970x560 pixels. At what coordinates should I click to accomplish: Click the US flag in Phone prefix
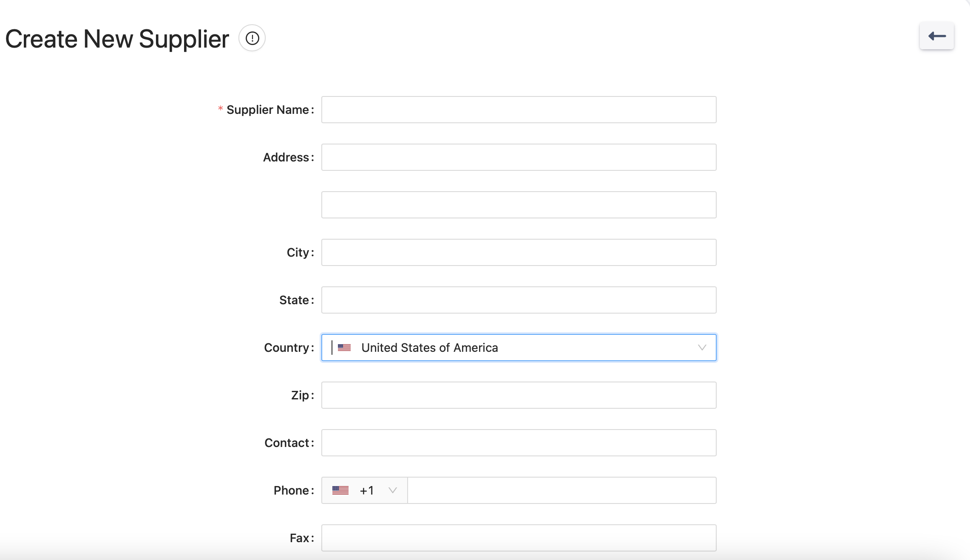coord(340,490)
